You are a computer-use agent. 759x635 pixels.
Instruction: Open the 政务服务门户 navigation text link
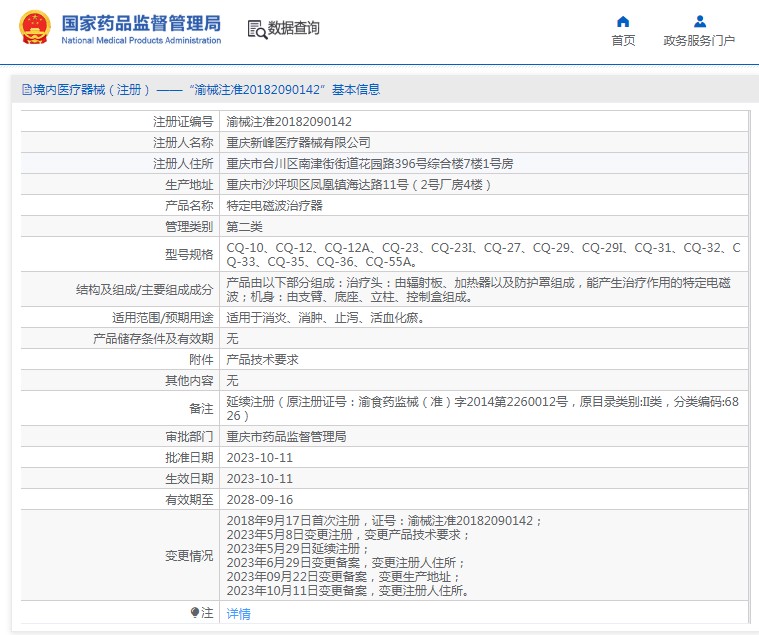[x=699, y=41]
